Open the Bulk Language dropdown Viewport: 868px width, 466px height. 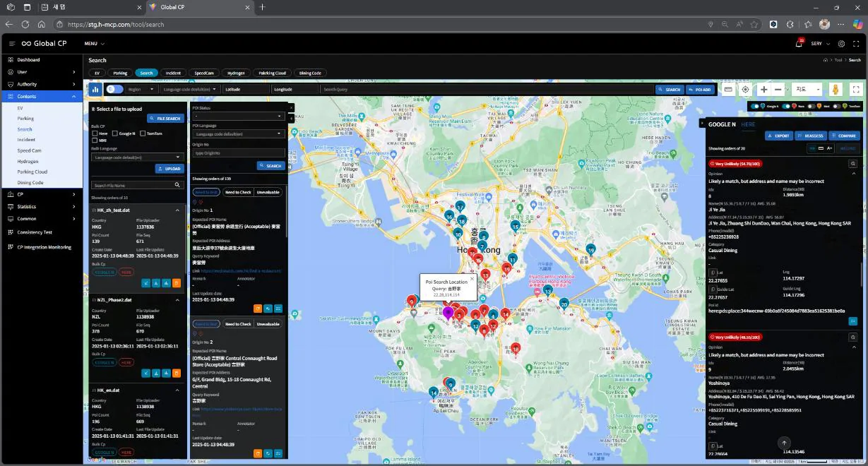(x=138, y=157)
